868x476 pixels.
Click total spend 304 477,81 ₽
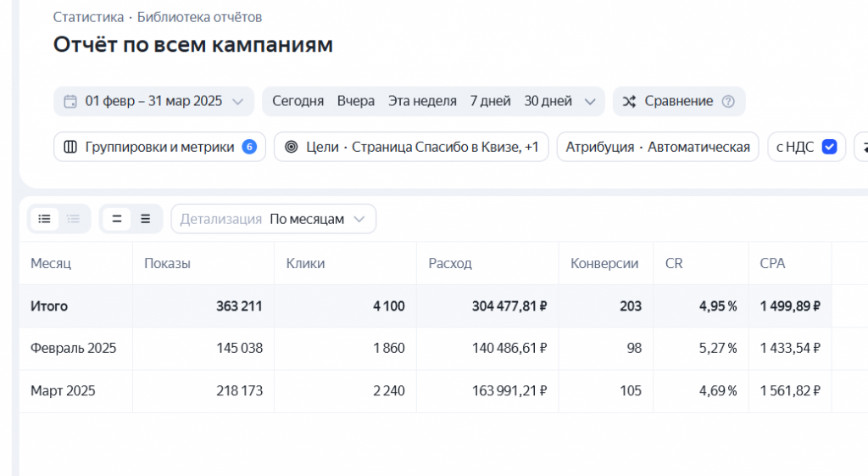509,306
